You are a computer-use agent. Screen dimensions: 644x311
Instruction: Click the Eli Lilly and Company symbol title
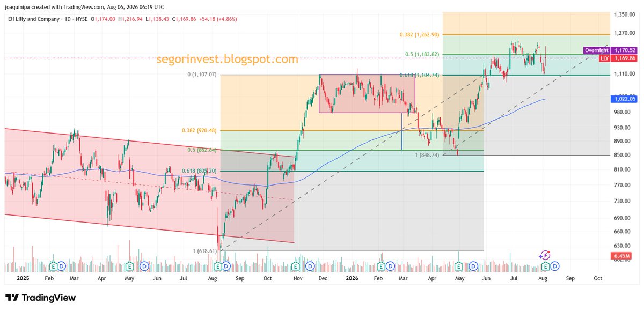(x=33, y=19)
